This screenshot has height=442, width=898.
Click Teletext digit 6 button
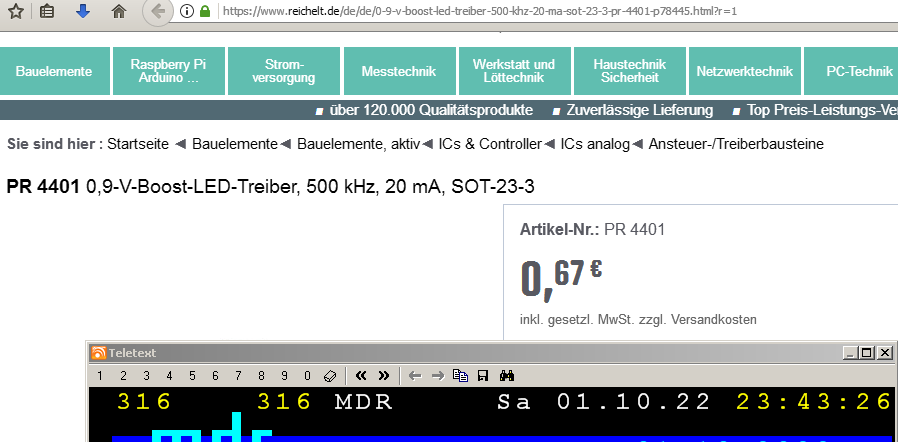pos(215,376)
